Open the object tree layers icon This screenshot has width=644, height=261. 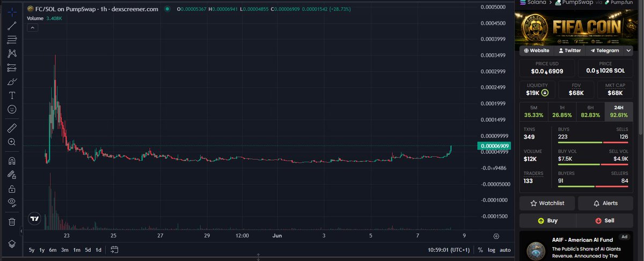tap(12, 243)
